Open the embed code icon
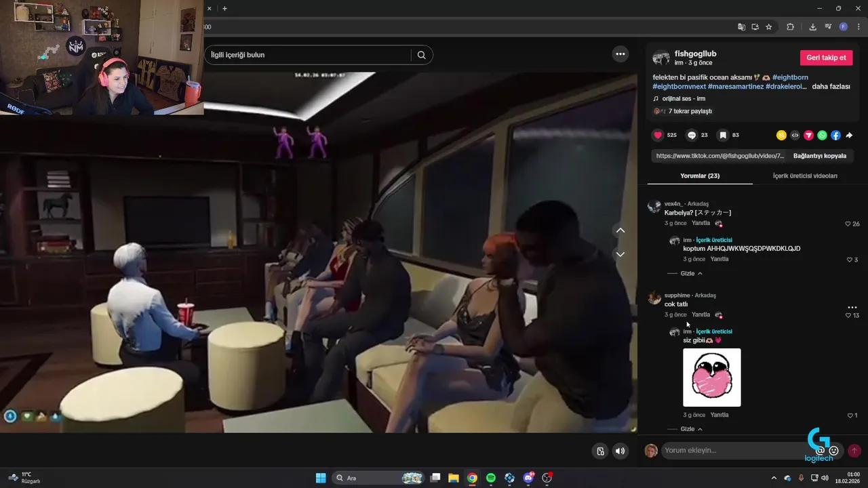Viewport: 868px width, 488px height. click(795, 136)
